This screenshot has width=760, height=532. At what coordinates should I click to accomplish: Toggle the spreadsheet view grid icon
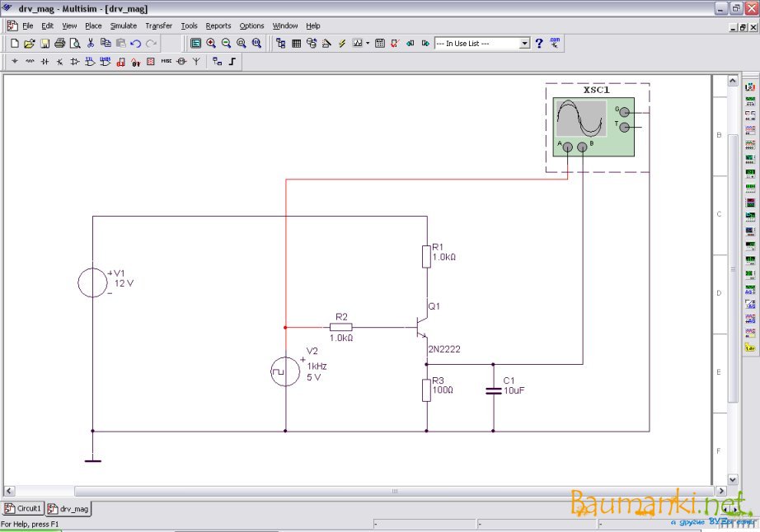(297, 43)
